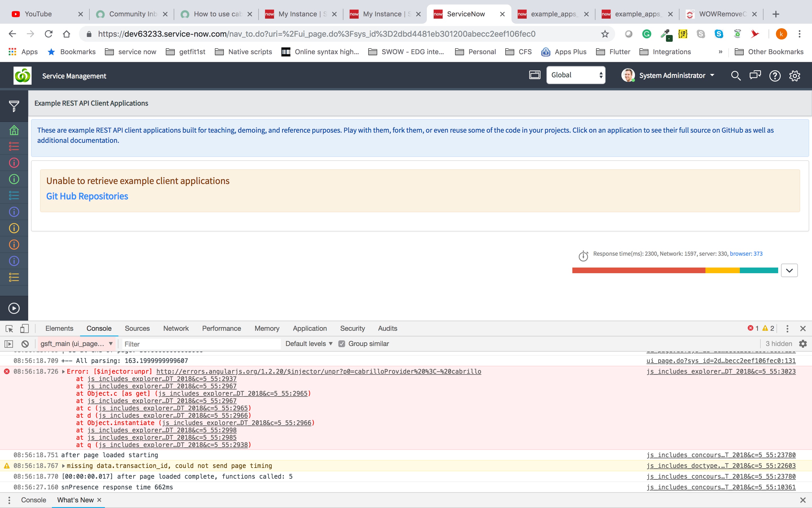Open the Git Hub Repositories link
Image resolution: width=812 pixels, height=508 pixels.
click(x=87, y=196)
